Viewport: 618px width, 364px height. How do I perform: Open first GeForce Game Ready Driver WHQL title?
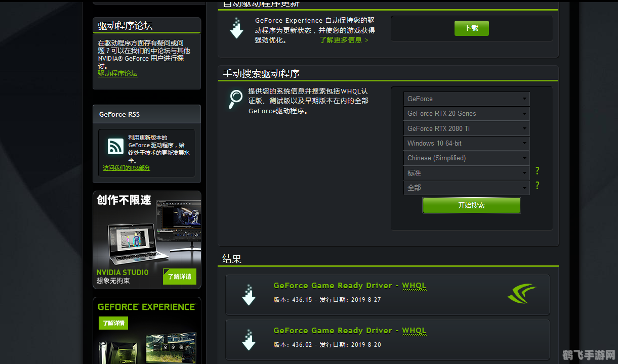(350, 286)
